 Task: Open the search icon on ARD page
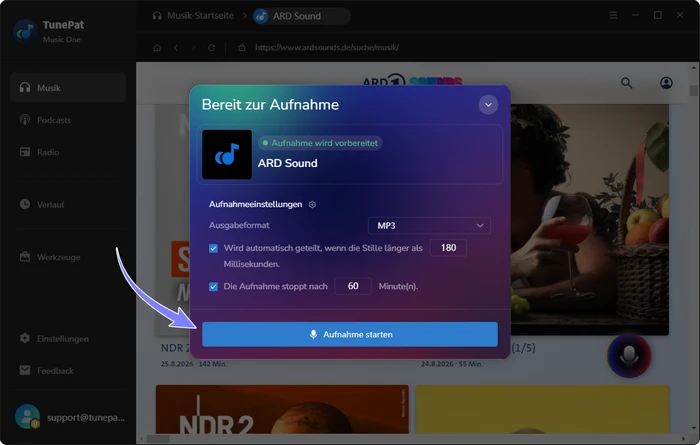coord(627,83)
